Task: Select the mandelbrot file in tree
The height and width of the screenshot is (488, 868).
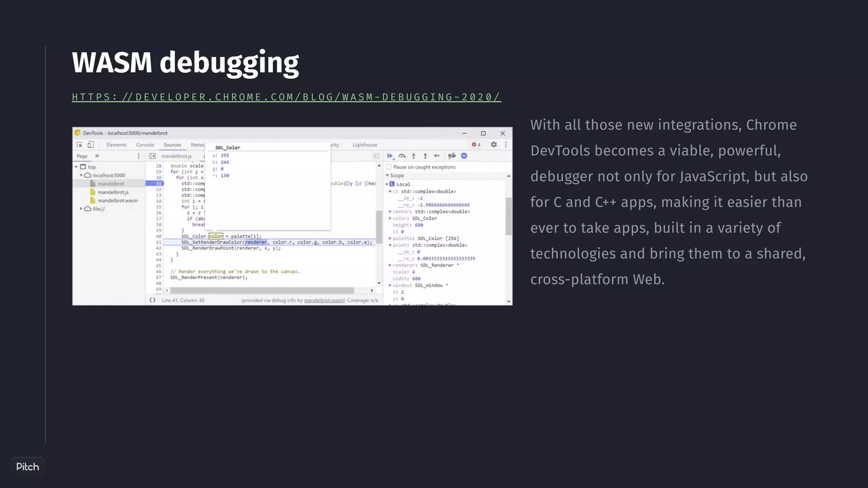Action: coord(111,183)
